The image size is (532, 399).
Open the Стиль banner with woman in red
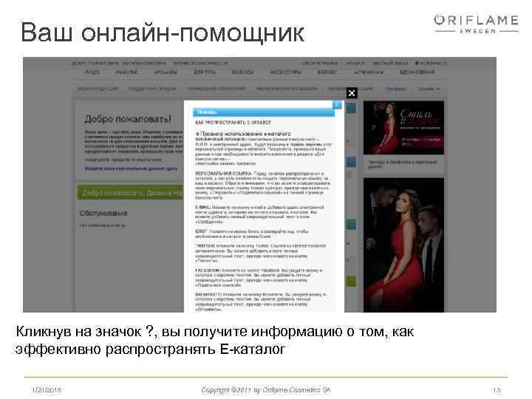click(x=403, y=128)
